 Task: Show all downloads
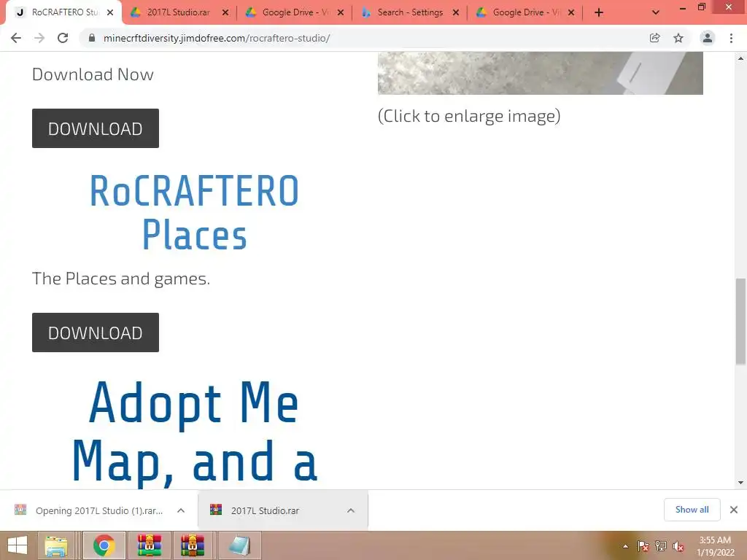pos(692,510)
